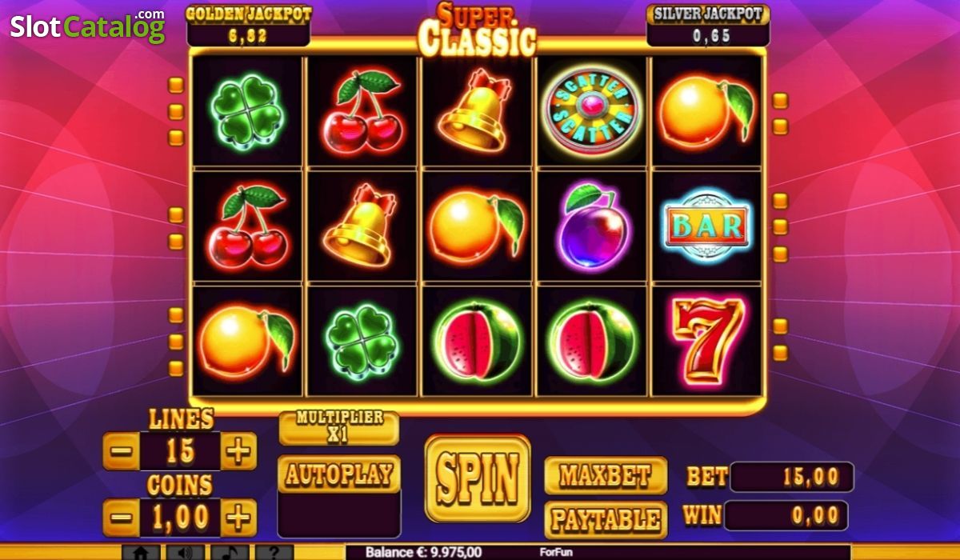The image size is (960, 560).
Task: Click the purple plum symbol
Action: [593, 227]
